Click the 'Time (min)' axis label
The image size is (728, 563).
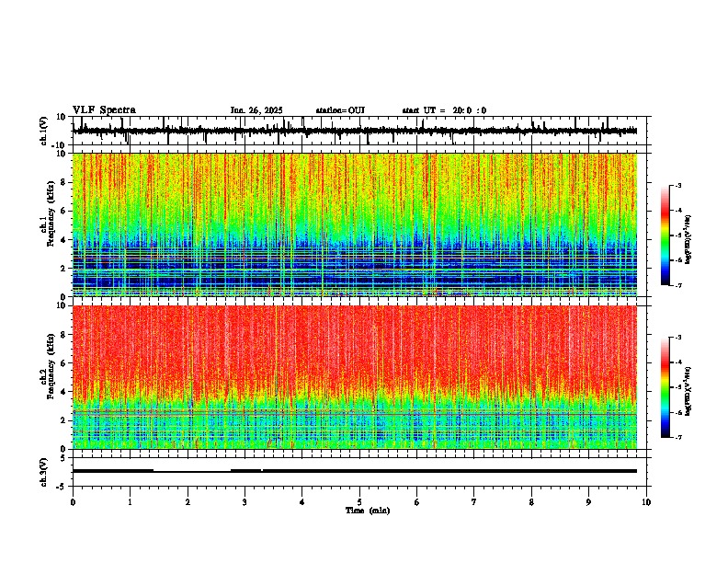coord(368,511)
